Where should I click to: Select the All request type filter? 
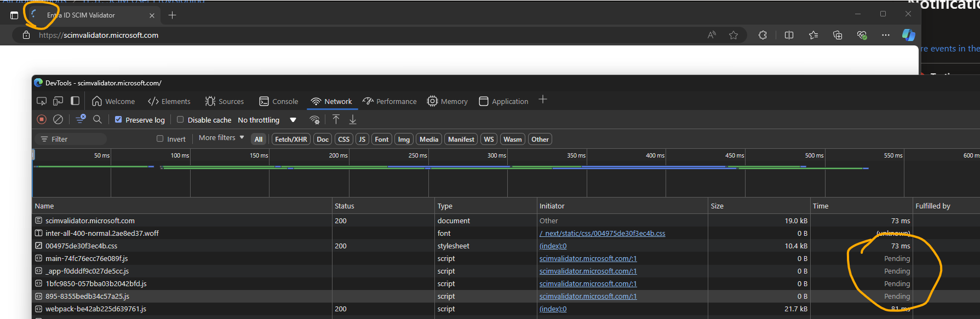(x=259, y=140)
